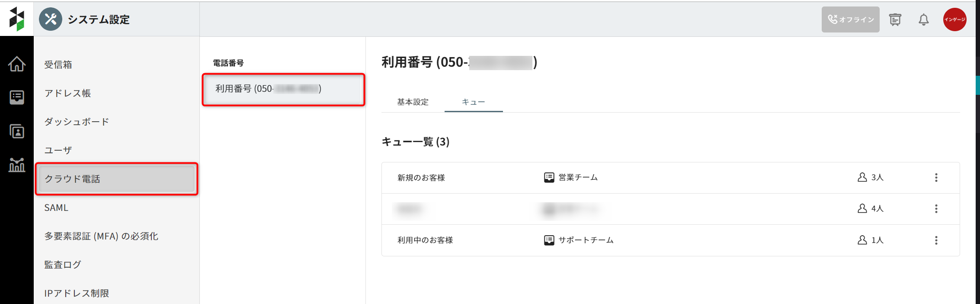This screenshot has width=980, height=304.
Task: Click the 営業チーム inbox link
Action: pos(578,178)
